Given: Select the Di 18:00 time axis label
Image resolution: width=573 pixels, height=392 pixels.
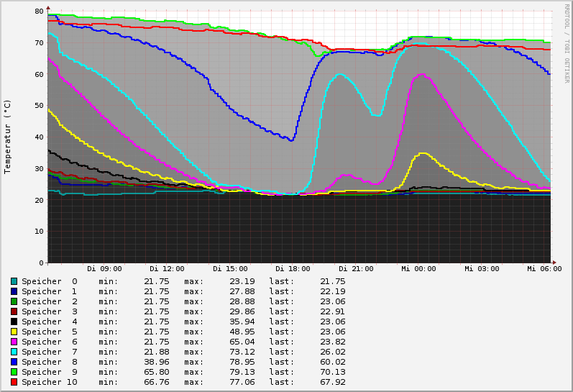Looking at the screenshot, I should [293, 269].
